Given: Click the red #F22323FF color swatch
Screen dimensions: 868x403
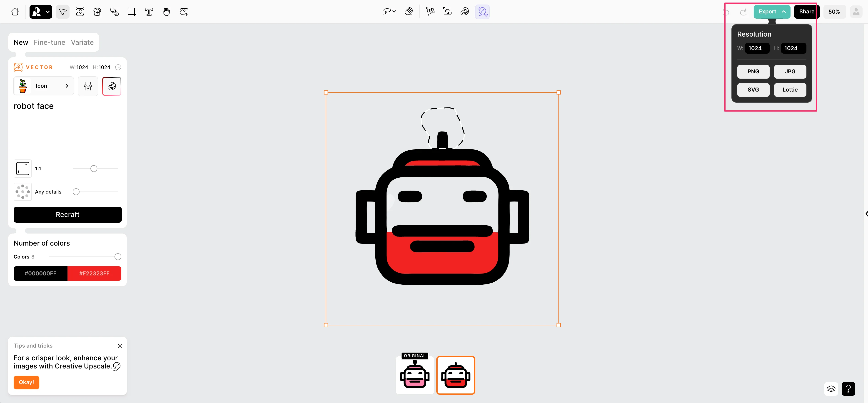Looking at the screenshot, I should click(94, 273).
